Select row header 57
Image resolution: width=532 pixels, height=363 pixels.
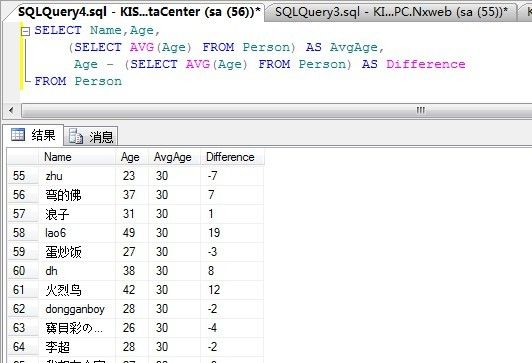tap(23, 214)
